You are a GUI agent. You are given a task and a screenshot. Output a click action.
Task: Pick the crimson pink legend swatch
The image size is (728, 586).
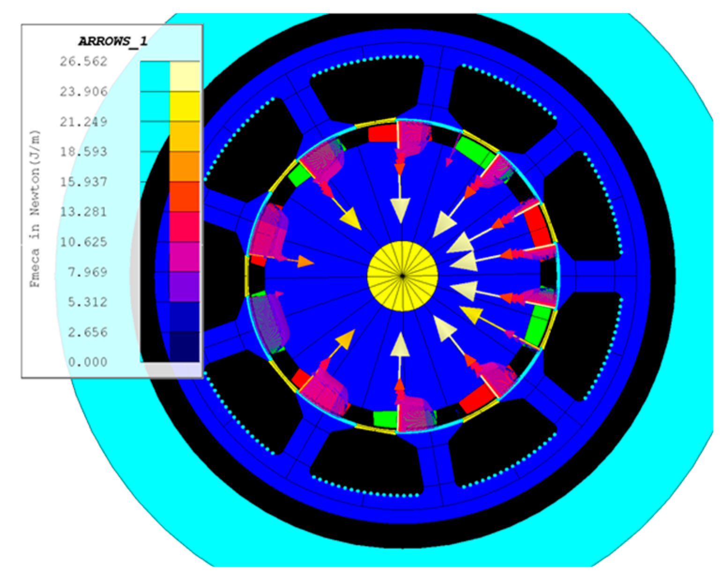click(185, 227)
